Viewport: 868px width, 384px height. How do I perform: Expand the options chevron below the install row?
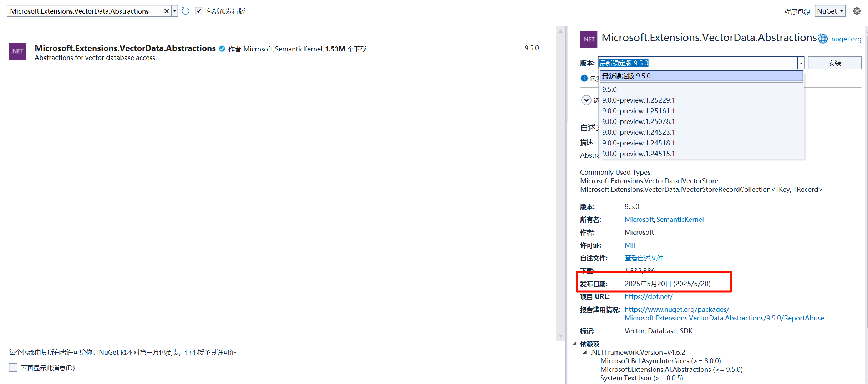coord(586,100)
